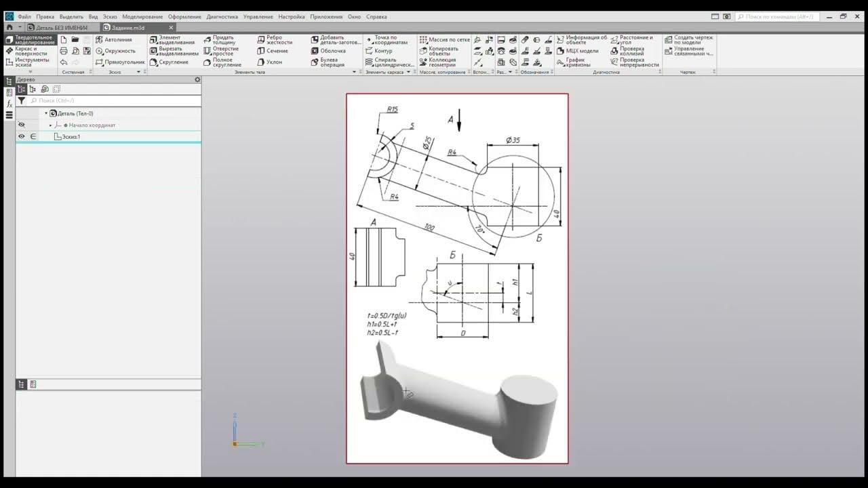The height and width of the screenshot is (488, 868).
Task: Open variables fx side panel
Action: (9, 104)
